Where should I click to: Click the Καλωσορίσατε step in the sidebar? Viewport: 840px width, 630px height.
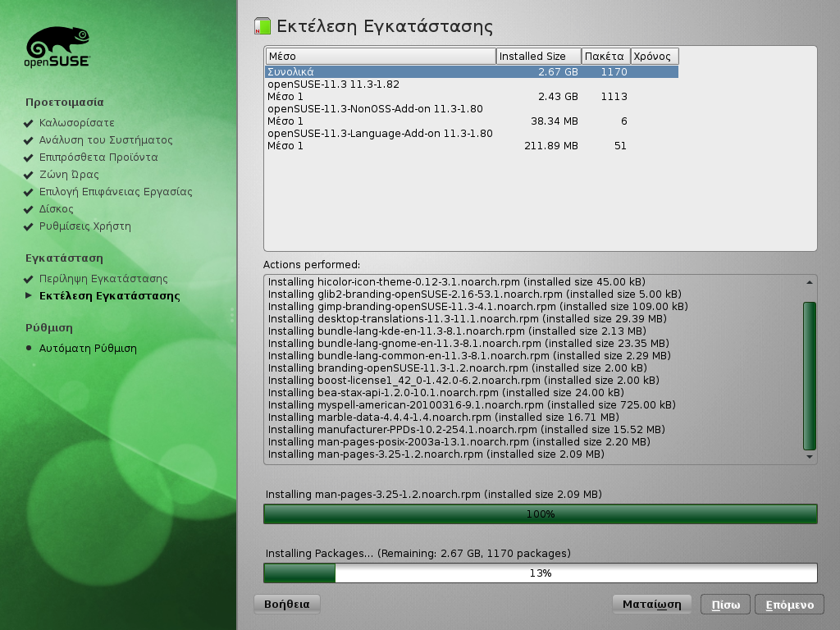tap(76, 123)
